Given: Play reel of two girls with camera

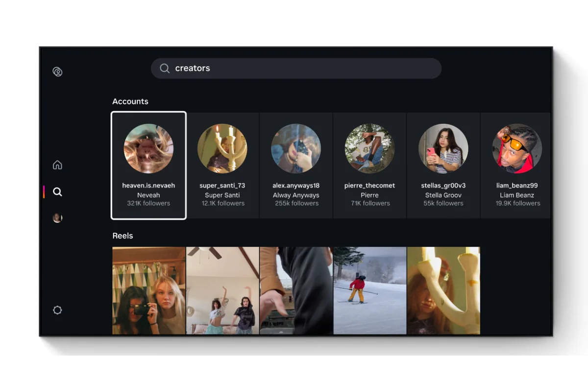Looking at the screenshot, I should [149, 290].
